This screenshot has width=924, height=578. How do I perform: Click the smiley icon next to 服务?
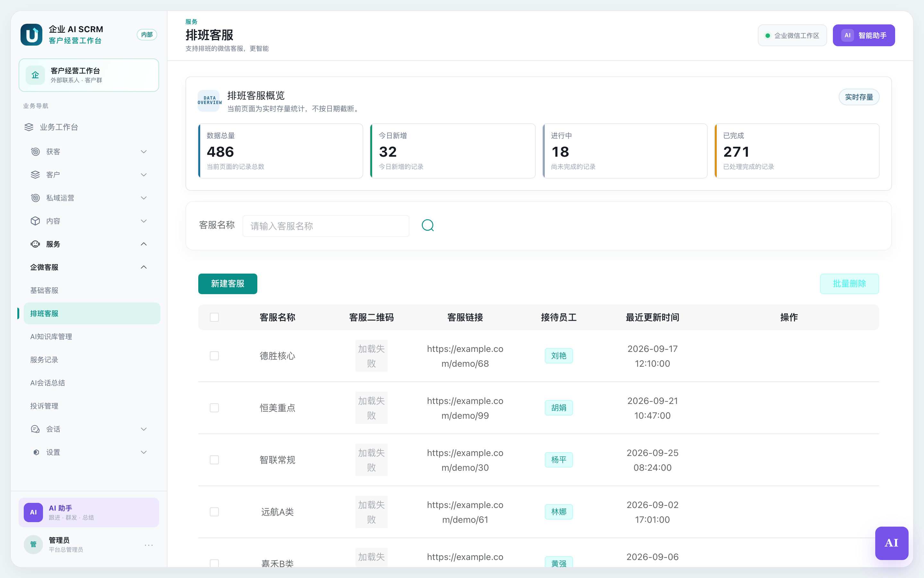point(36,244)
